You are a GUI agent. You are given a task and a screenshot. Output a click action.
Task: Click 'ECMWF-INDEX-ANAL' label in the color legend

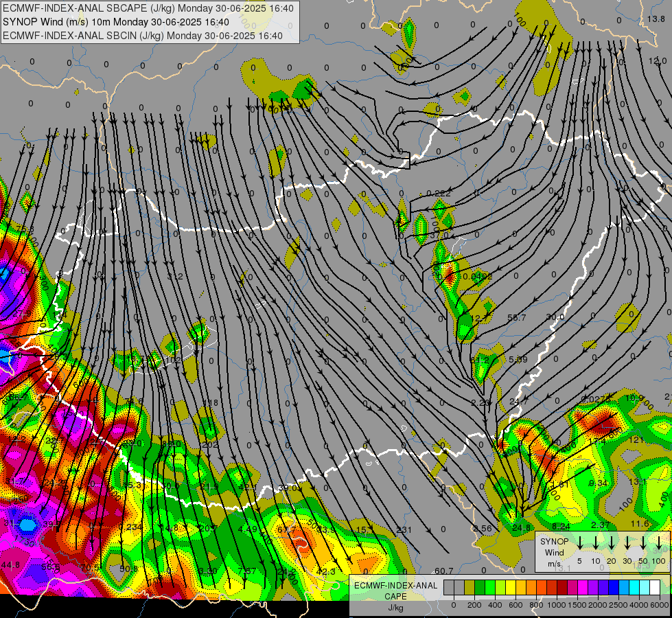pyautogui.click(x=395, y=586)
